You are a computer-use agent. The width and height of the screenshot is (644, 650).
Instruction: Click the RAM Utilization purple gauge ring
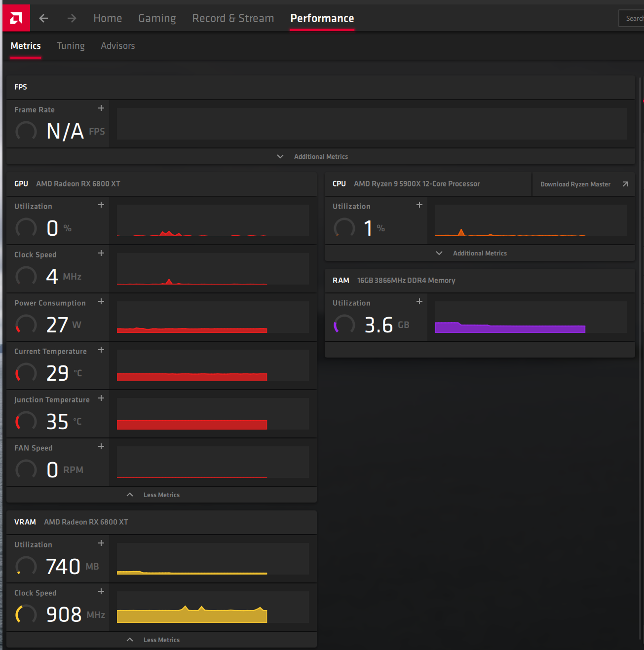pos(344,325)
